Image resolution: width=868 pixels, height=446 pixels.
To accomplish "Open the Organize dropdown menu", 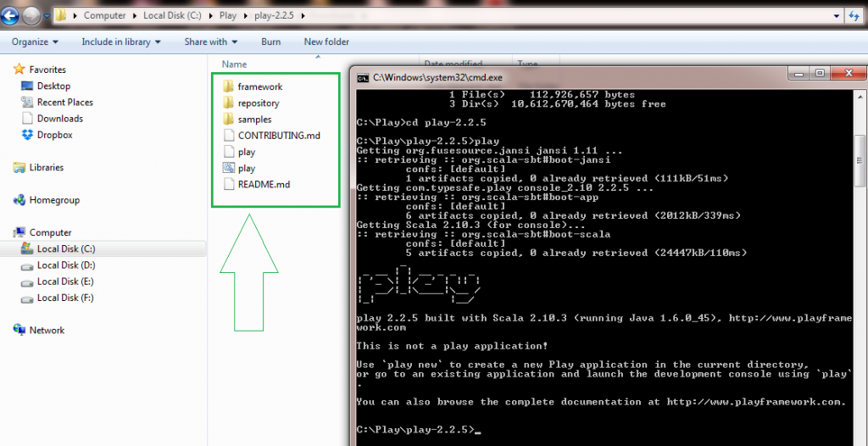I will pyautogui.click(x=35, y=42).
